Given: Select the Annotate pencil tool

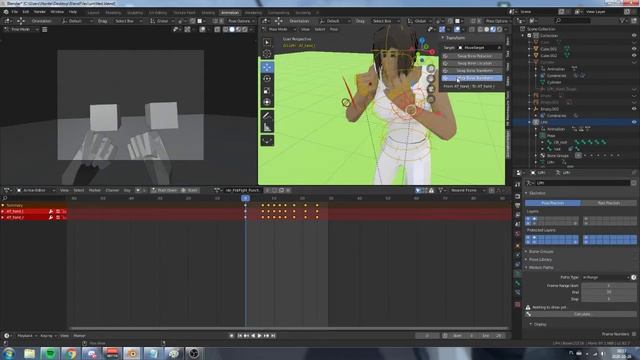Looking at the screenshot, I should (267, 116).
